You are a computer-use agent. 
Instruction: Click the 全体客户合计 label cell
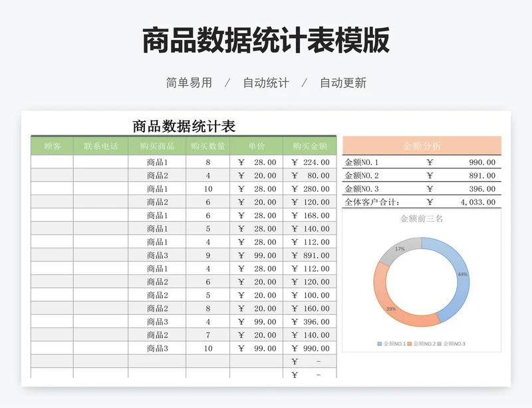point(372,202)
